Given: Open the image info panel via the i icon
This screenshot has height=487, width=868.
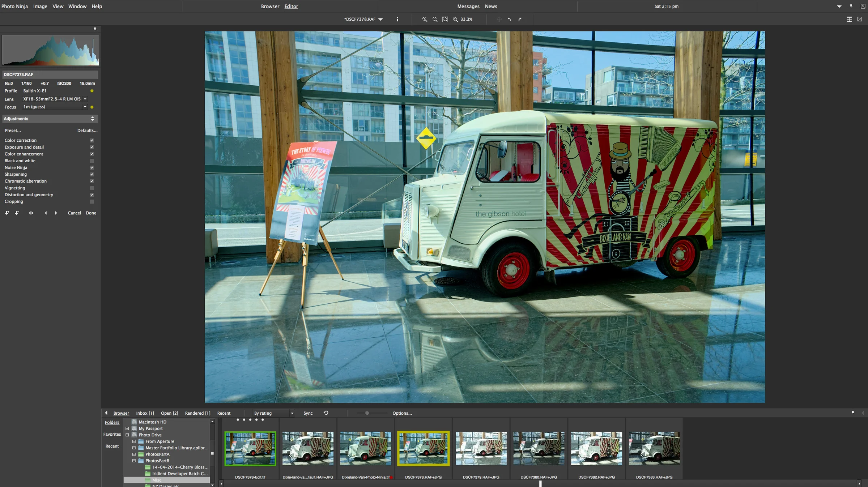Looking at the screenshot, I should pos(397,19).
